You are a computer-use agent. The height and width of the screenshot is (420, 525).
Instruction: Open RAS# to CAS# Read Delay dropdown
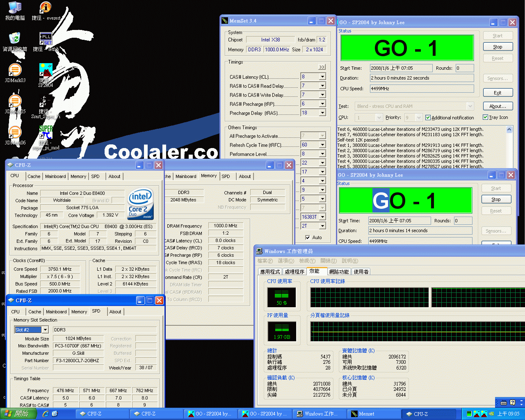click(x=322, y=86)
